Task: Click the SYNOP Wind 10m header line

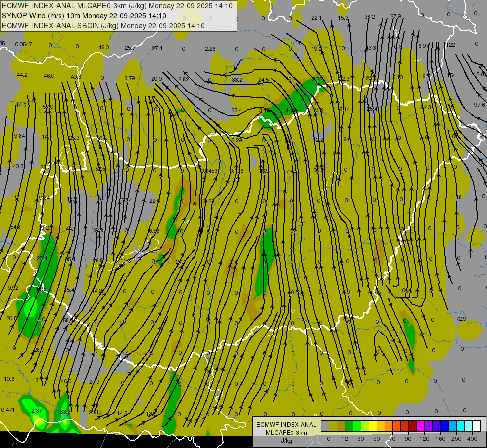Action: (x=84, y=16)
